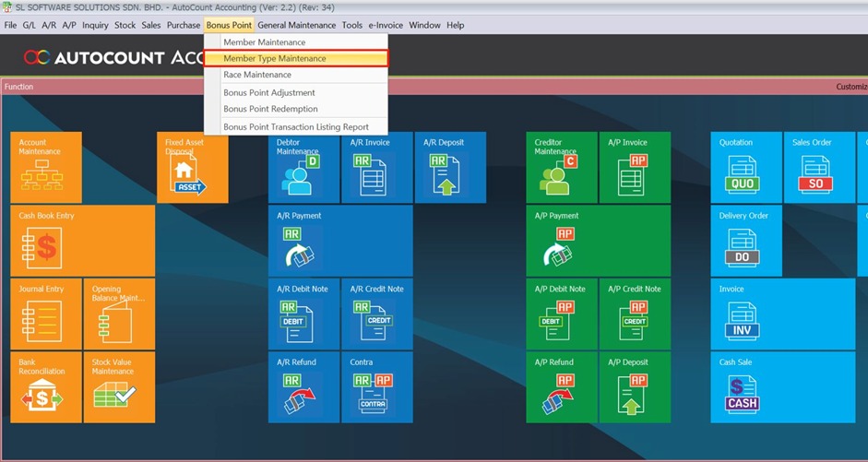Expand the e-Invoice menu

click(386, 25)
